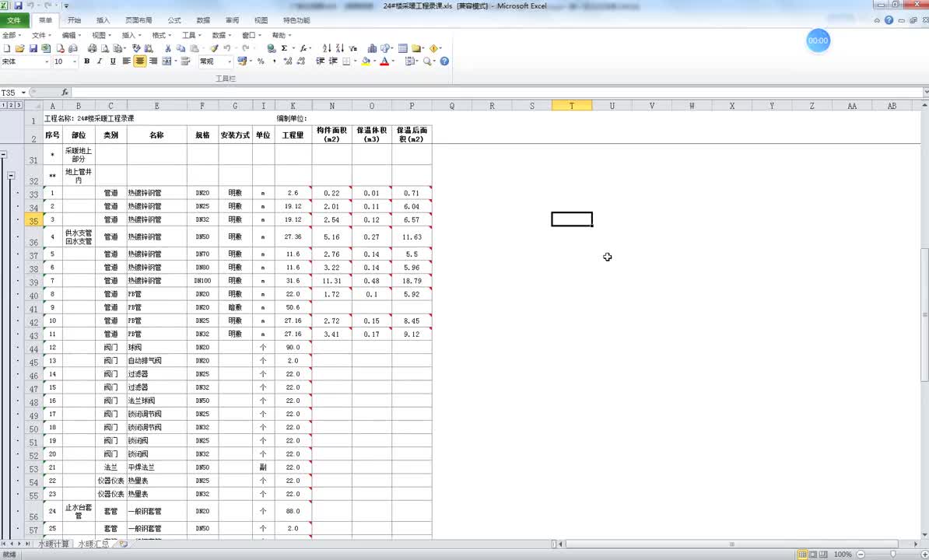Insert a chart using column chart icon

(x=372, y=48)
